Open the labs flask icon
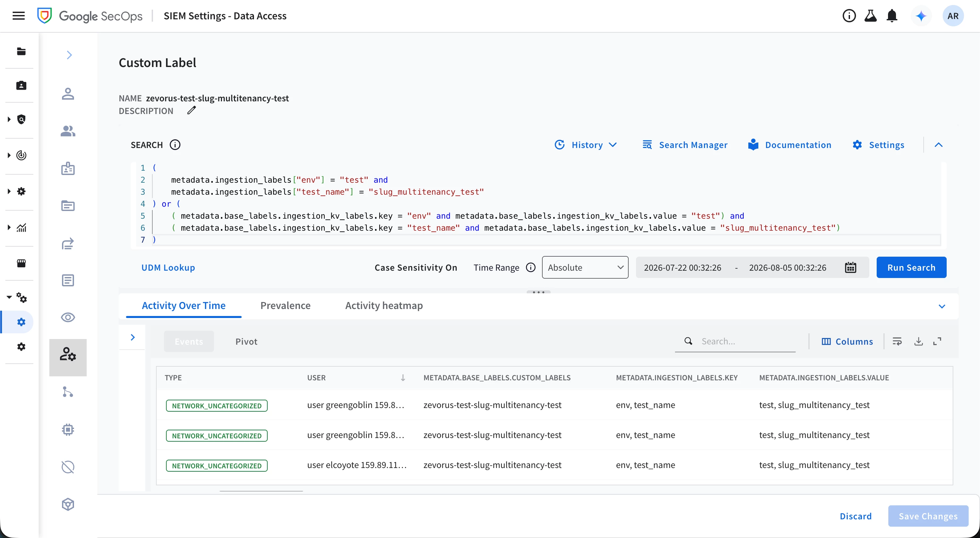Image resolution: width=980 pixels, height=538 pixels. click(870, 16)
